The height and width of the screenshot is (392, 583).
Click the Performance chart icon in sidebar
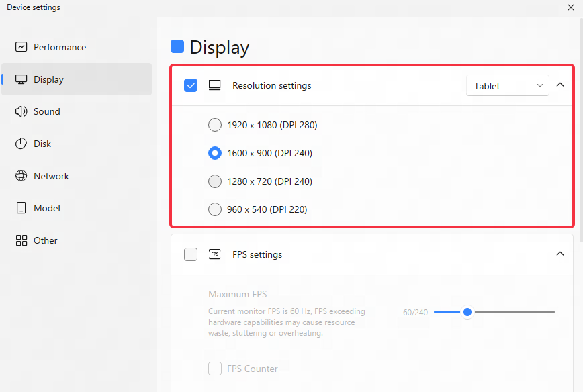[21, 47]
